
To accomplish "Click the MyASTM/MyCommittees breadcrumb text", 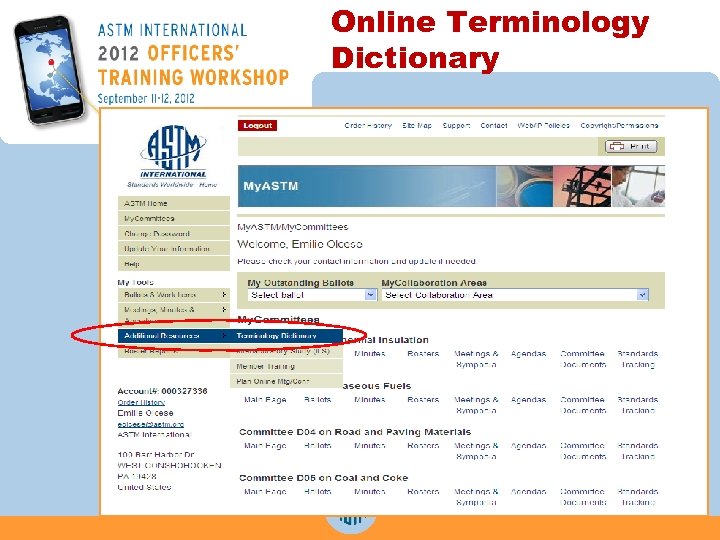I will 292,227.
